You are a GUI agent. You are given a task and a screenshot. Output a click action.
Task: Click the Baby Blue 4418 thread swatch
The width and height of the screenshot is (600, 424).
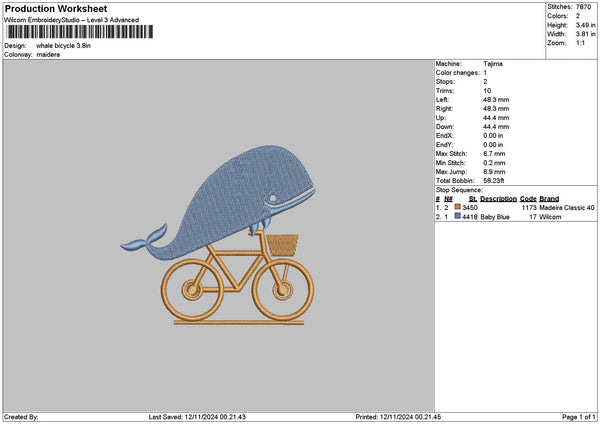[458, 216]
